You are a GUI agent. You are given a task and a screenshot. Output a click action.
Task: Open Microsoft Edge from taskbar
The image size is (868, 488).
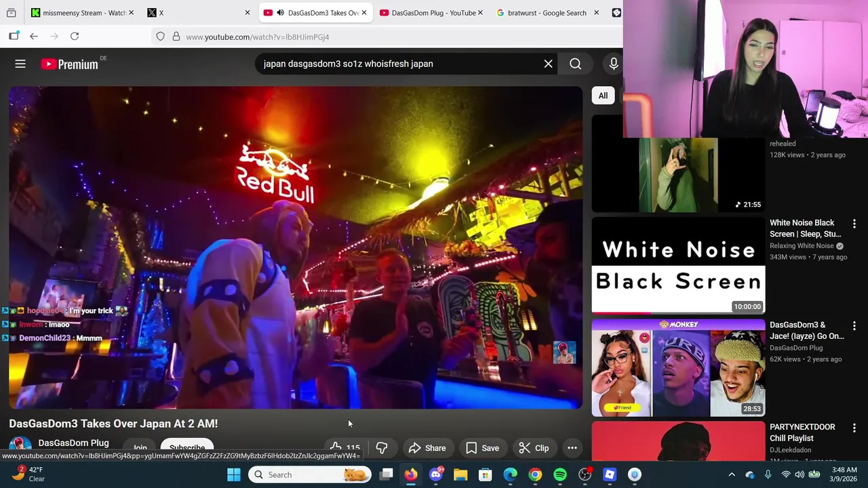(510, 474)
